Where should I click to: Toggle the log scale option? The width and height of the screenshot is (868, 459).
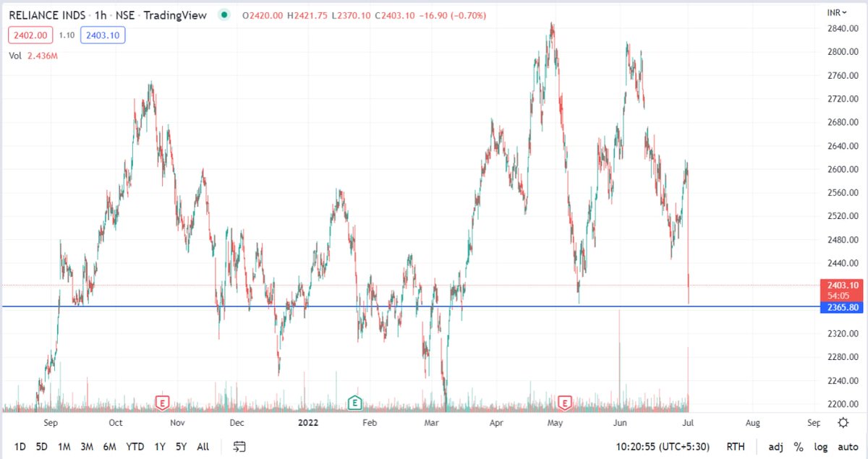pos(821,447)
